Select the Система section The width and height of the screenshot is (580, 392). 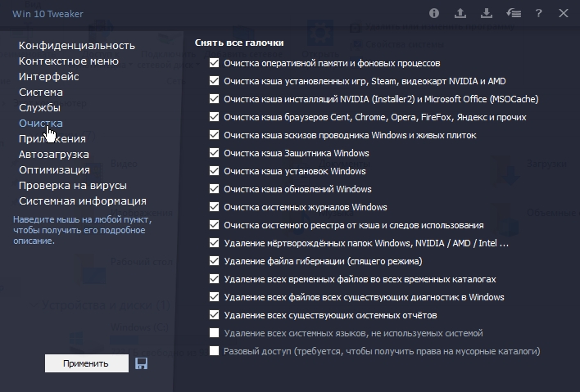[x=41, y=92]
